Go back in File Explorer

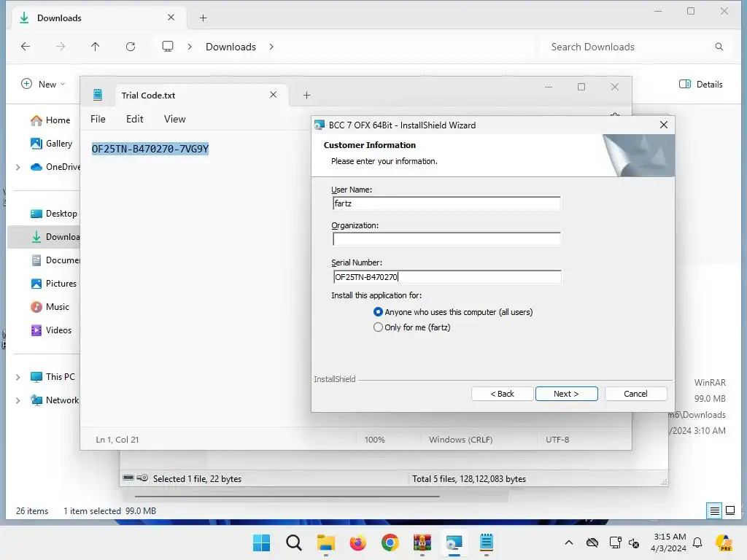(26, 47)
